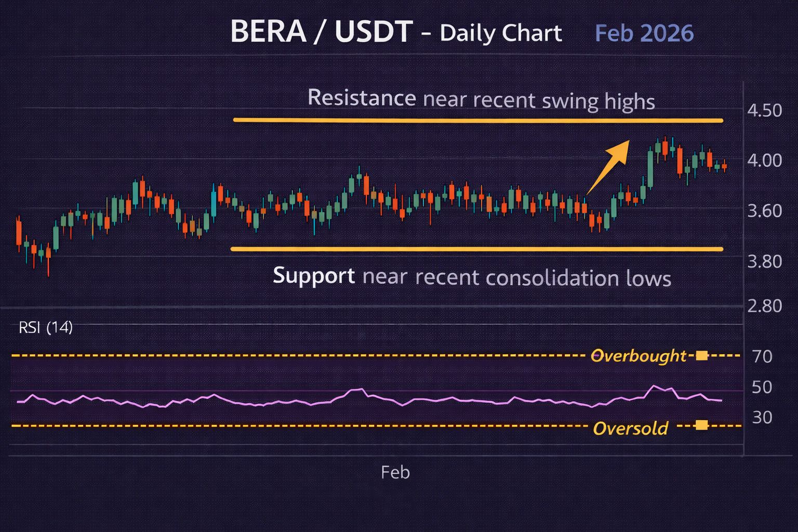Click the Feb label on the time axis

tap(395, 472)
